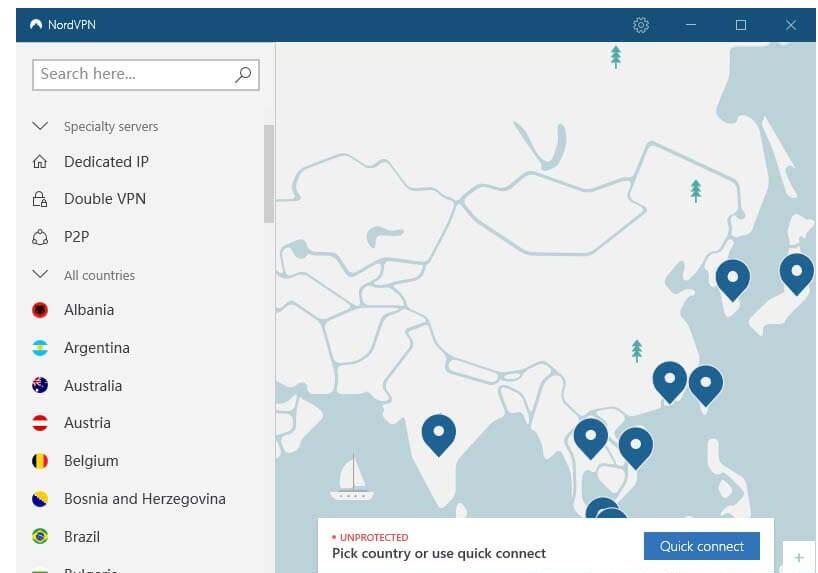Click the 'Specialty servers' header label
The height and width of the screenshot is (573, 818).
111,126
